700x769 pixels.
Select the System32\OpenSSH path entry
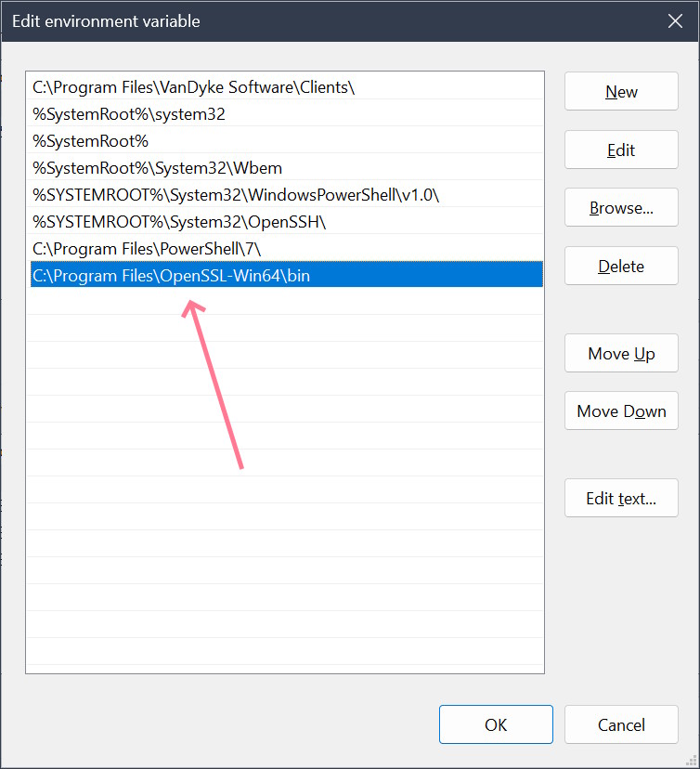pos(179,222)
